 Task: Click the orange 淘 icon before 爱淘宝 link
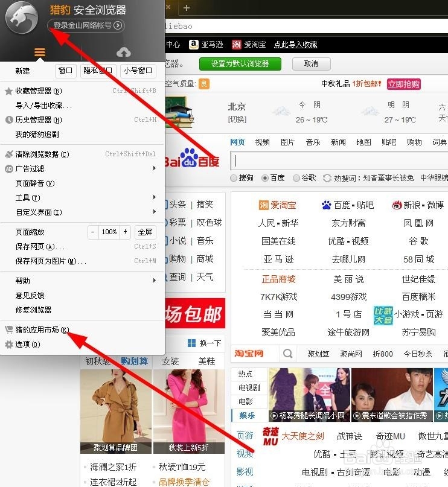(263, 205)
